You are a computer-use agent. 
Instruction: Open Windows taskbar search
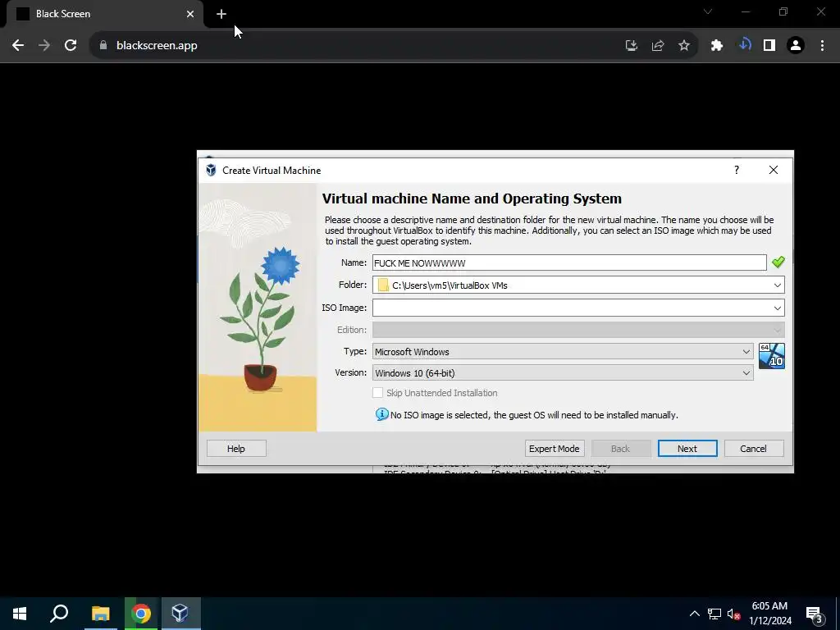click(x=59, y=614)
